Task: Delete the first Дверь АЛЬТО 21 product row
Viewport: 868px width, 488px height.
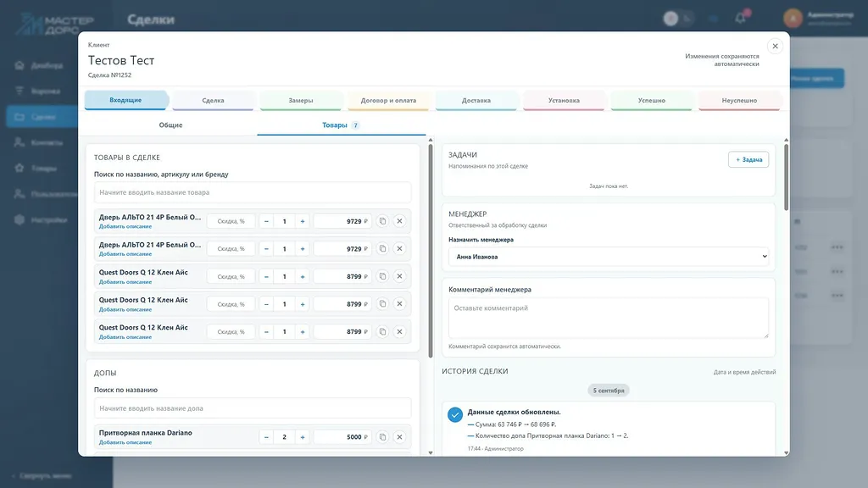Action: pos(399,221)
